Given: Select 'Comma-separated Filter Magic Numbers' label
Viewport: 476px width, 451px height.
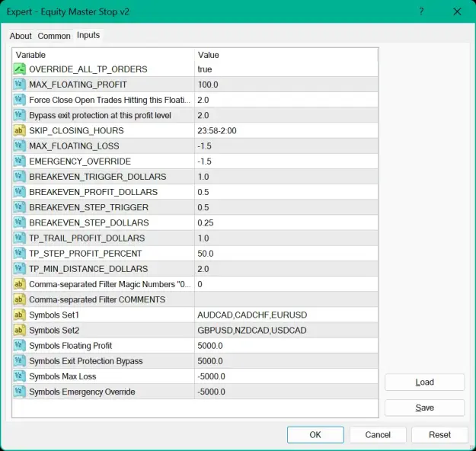Looking at the screenshot, I should click(110, 284).
